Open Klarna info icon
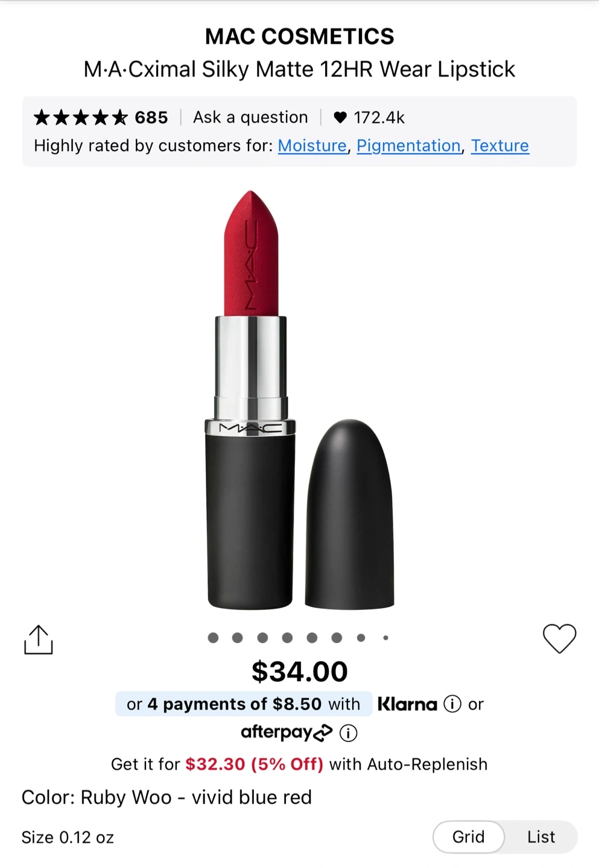The width and height of the screenshot is (599, 868). click(x=452, y=704)
